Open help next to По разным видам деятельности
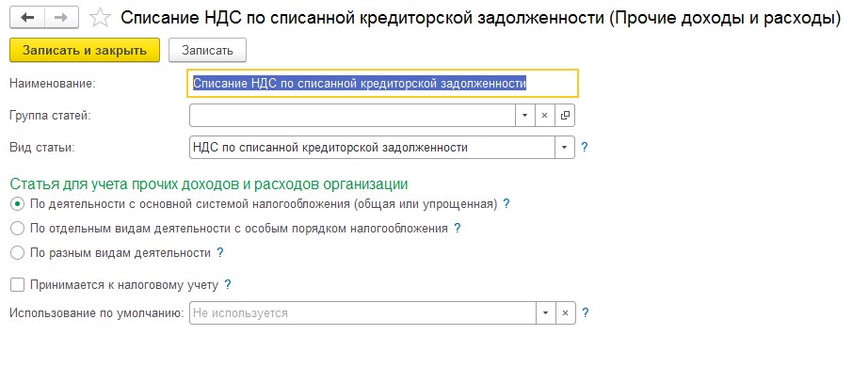The image size is (868, 367). [x=219, y=253]
